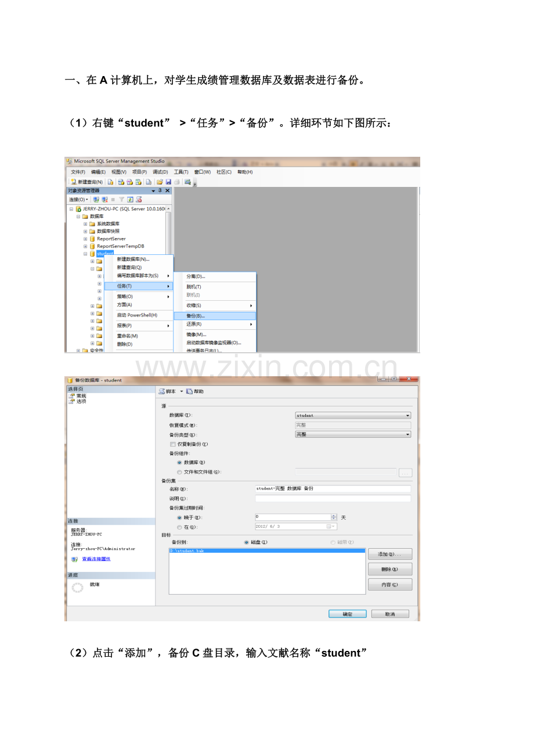Open the 备份类型 combo box
Screen dimensions: 534x756
coord(353,434)
